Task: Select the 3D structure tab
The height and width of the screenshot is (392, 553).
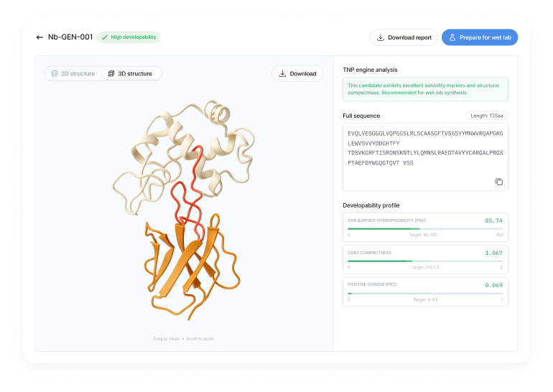Action: (x=130, y=74)
